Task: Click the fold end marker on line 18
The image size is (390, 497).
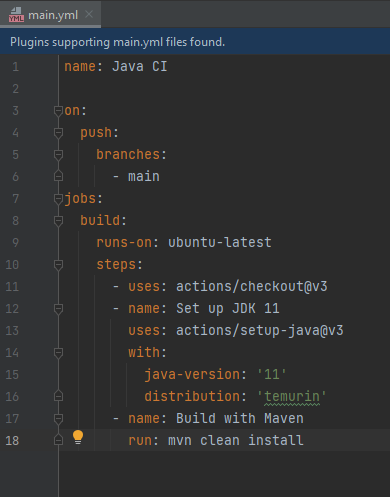Action: [x=58, y=440]
